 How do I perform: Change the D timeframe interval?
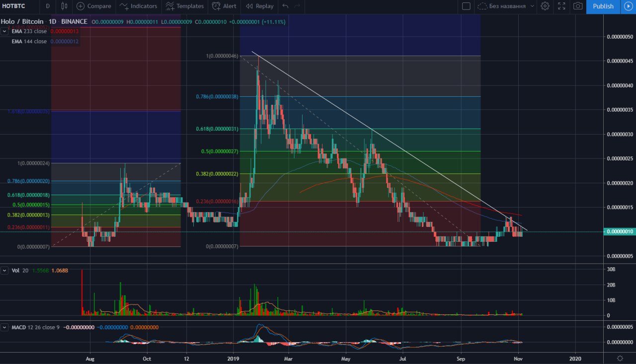(x=47, y=6)
